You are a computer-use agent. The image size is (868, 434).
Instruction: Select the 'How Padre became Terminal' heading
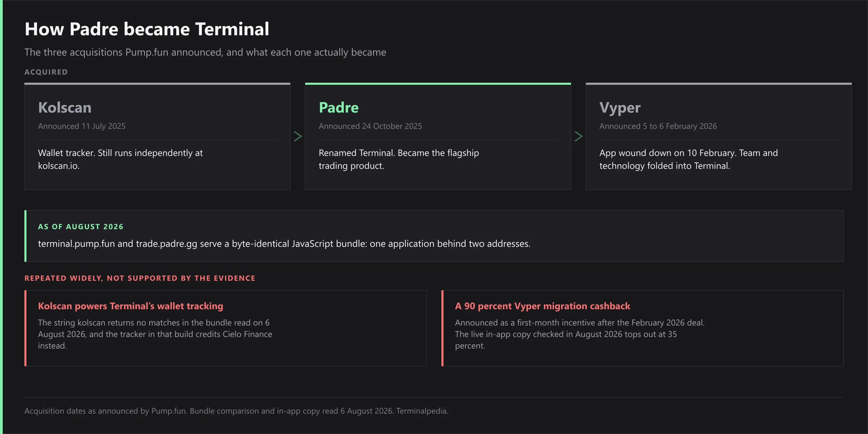click(147, 29)
